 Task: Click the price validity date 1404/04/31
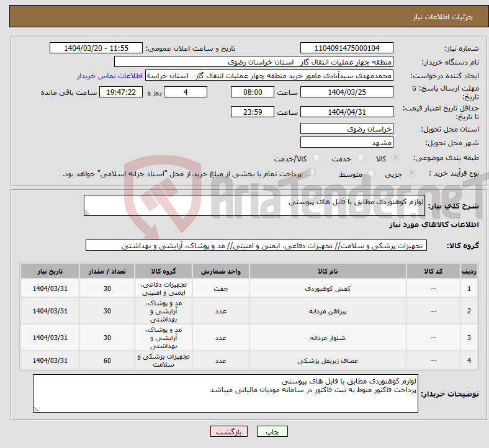click(346, 112)
